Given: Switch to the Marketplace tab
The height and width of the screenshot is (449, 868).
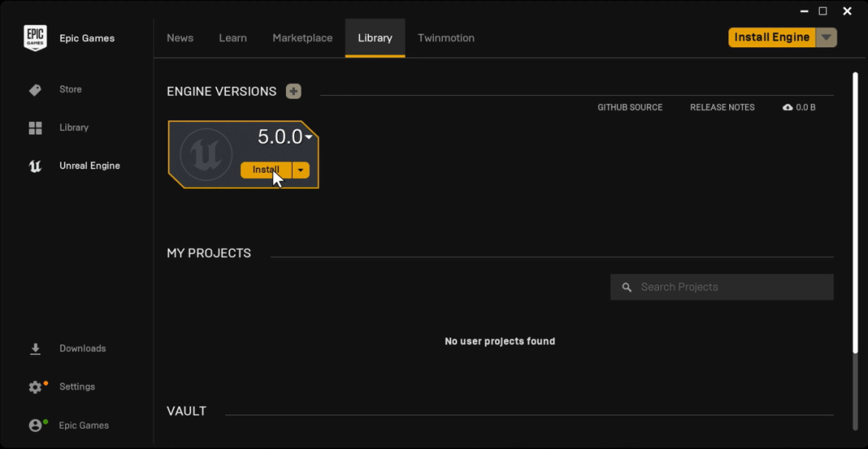Looking at the screenshot, I should click(302, 38).
